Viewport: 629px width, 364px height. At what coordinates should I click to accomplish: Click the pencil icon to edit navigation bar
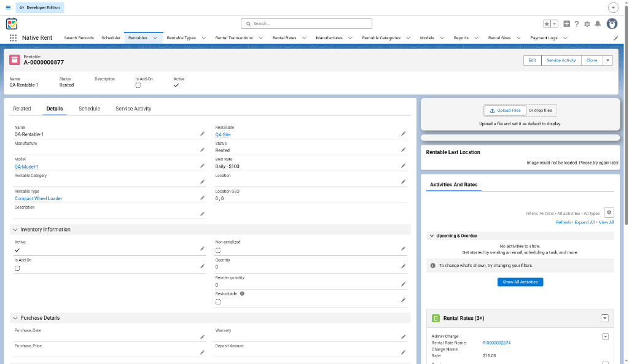click(615, 38)
